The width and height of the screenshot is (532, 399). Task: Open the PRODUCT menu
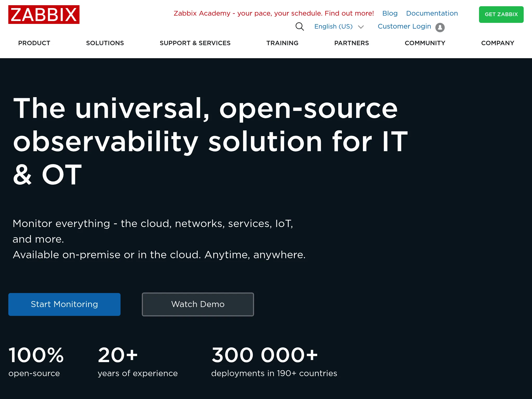(34, 43)
